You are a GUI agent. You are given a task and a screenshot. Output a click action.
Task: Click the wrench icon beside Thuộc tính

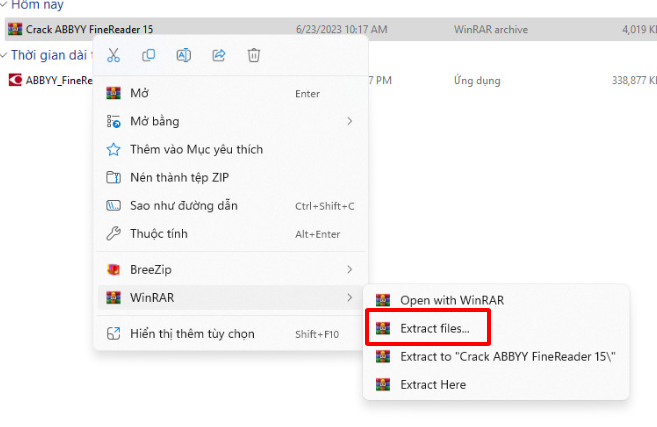click(x=113, y=233)
